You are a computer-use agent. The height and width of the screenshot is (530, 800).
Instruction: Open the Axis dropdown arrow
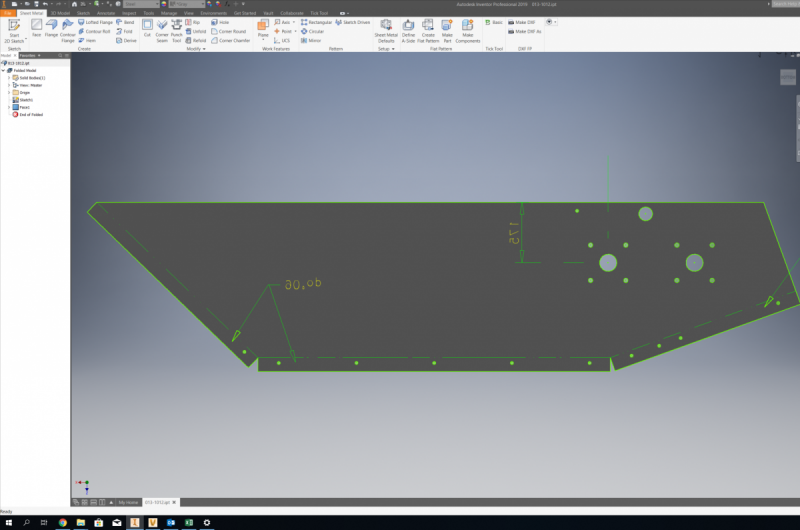[x=294, y=22]
